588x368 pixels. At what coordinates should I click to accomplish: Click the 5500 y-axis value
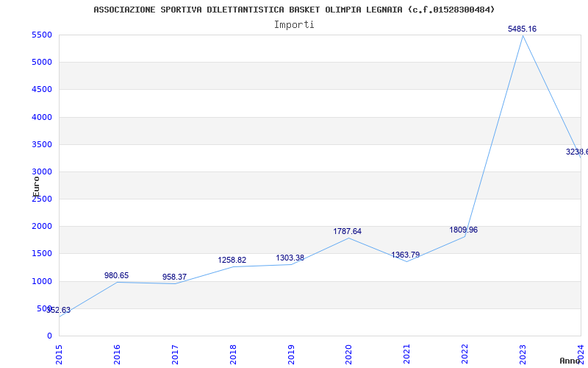click(42, 35)
